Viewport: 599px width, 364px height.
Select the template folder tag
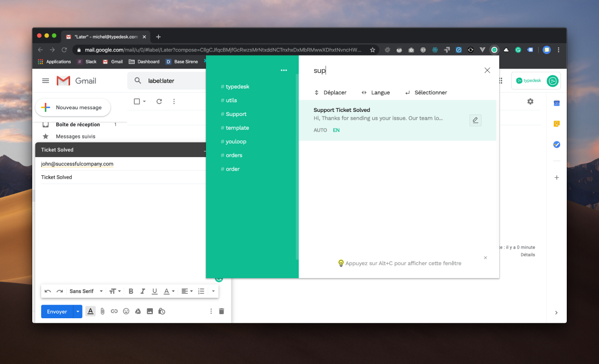coord(235,128)
